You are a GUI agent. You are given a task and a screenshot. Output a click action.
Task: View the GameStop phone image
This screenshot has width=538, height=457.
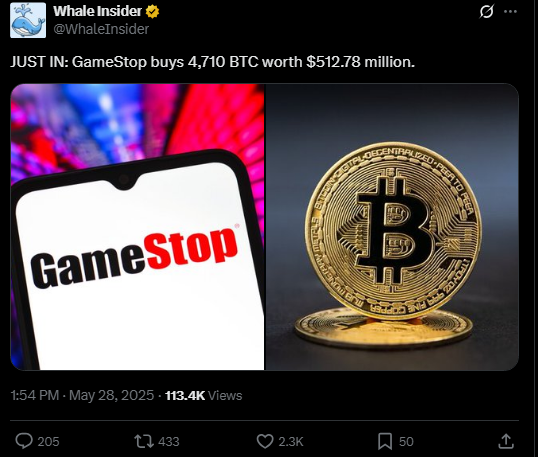point(138,227)
